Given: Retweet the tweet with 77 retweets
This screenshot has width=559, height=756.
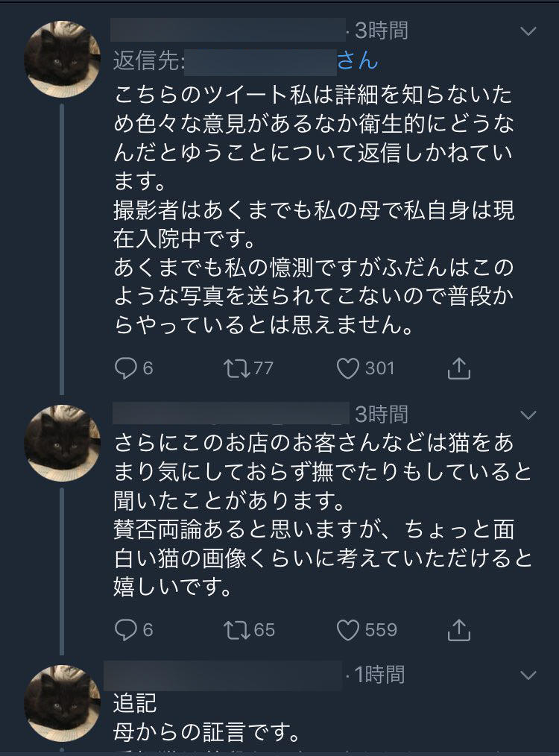Looking at the screenshot, I should 237,368.
